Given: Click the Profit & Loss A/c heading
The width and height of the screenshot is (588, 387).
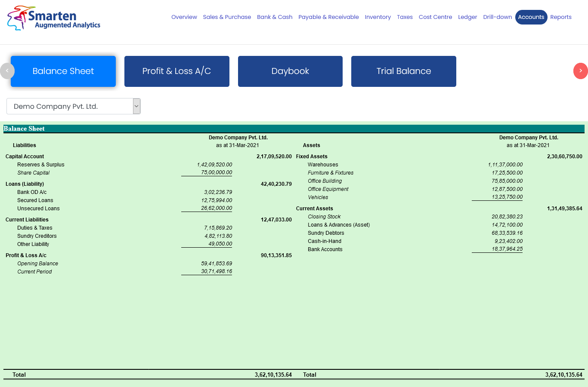Looking at the screenshot, I should [26, 255].
